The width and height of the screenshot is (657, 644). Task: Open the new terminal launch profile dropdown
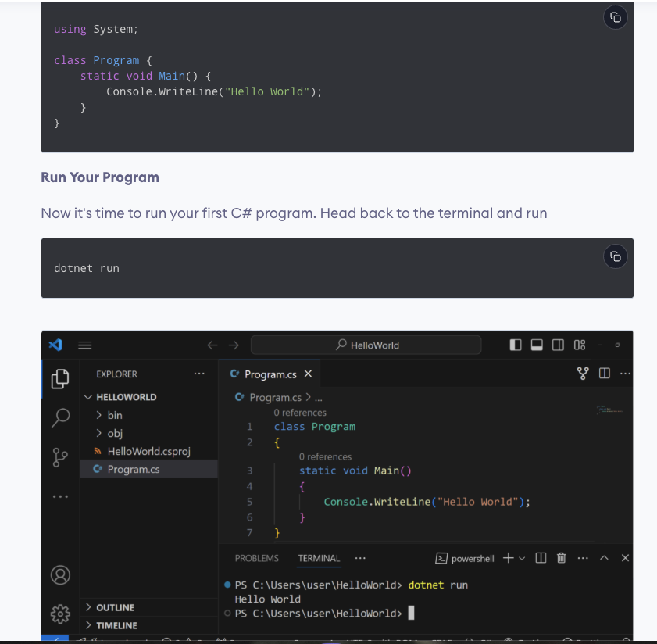(522, 558)
